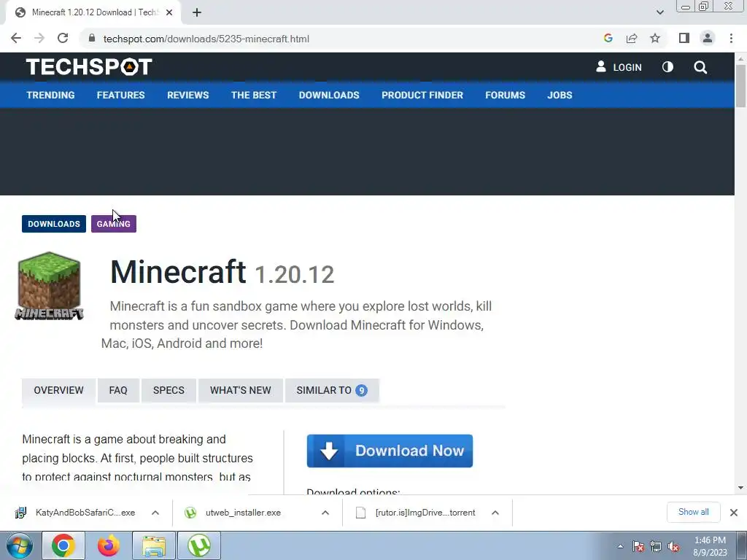Close the downloads bar
This screenshot has height=560, width=747.
coord(734,513)
